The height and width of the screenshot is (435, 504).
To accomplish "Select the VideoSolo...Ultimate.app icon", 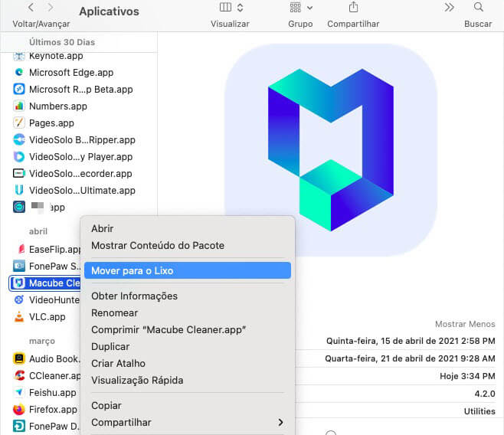I will click(19, 190).
